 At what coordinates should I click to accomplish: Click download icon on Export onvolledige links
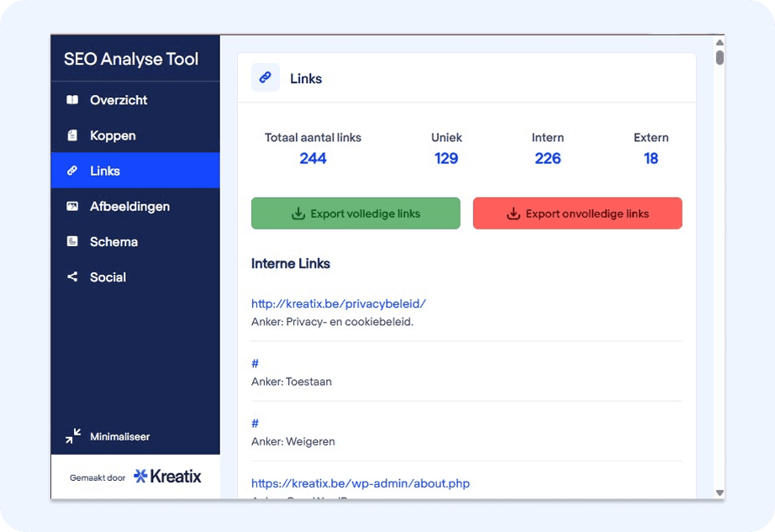[514, 213]
